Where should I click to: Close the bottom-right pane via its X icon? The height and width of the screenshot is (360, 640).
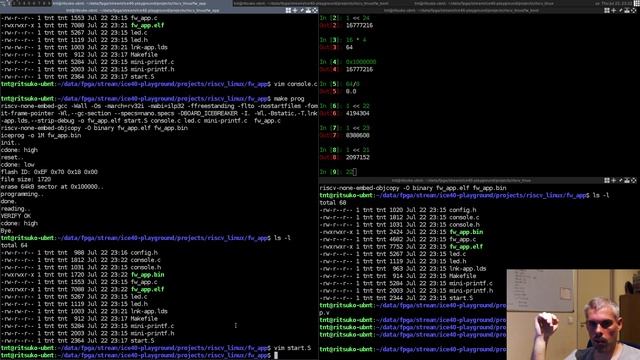tap(633, 180)
